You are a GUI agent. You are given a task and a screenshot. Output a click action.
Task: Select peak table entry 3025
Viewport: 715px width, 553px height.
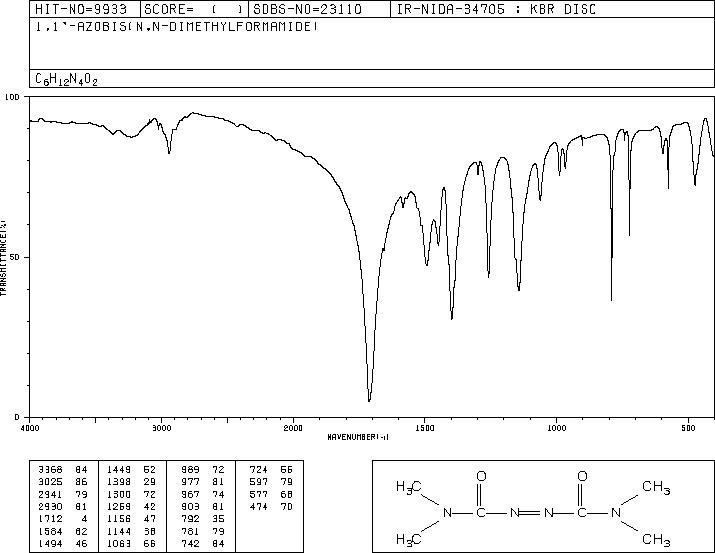tap(62, 482)
